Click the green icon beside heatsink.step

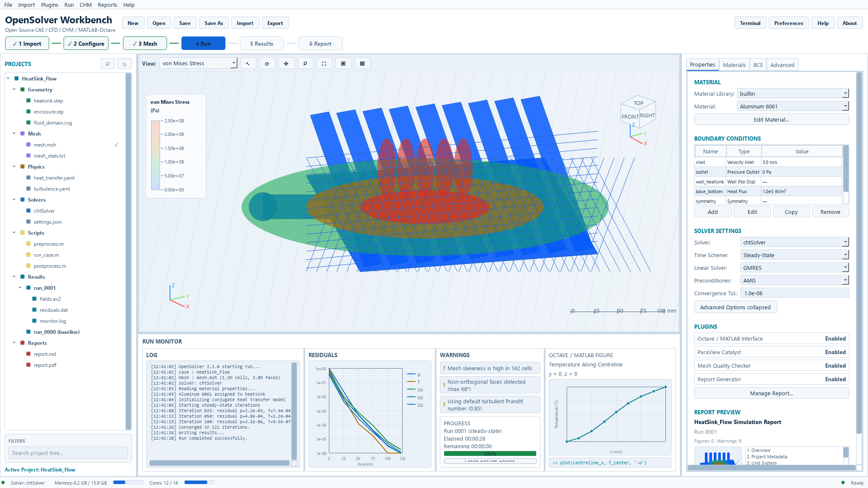pyautogui.click(x=28, y=101)
